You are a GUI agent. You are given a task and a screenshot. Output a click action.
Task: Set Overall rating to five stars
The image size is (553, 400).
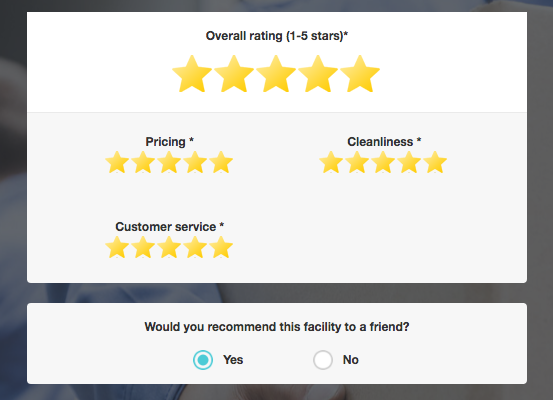tap(360, 74)
